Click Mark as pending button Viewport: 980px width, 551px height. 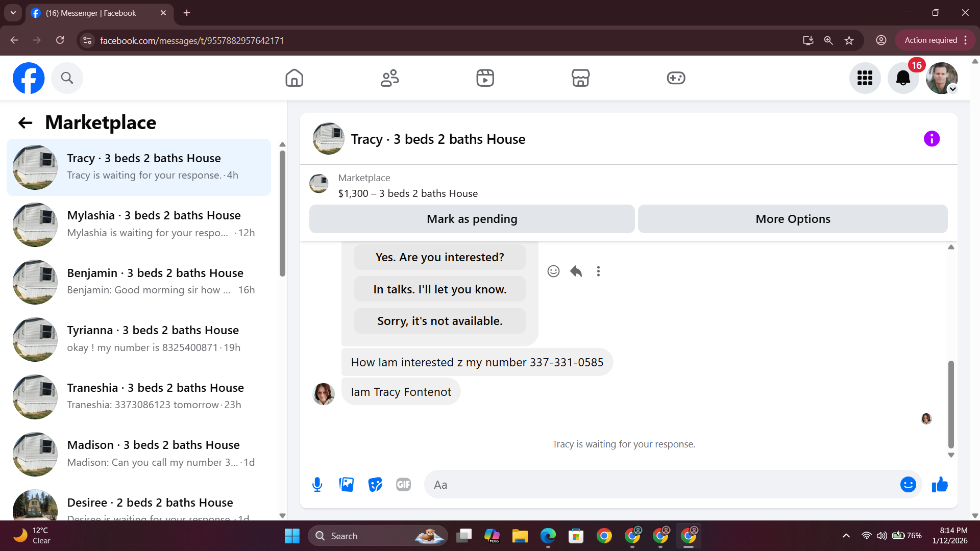[x=472, y=219]
